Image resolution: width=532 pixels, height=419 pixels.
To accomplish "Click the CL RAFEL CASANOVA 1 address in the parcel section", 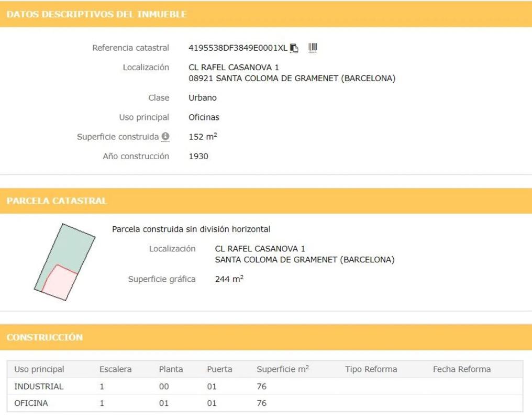I will tap(260, 249).
